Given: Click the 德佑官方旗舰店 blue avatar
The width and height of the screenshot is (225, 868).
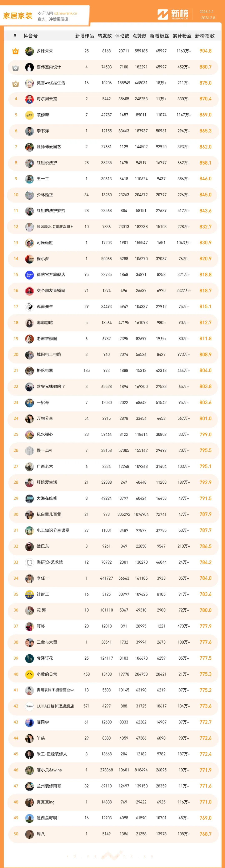Looking at the screenshot, I should 29,275.
